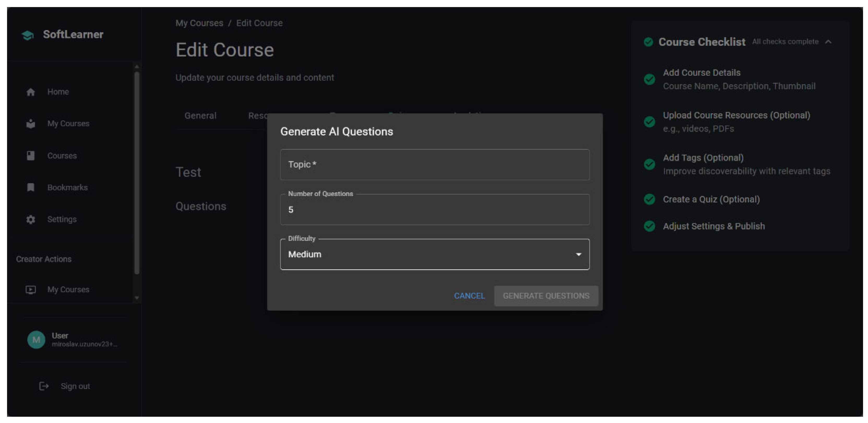Image resolution: width=868 pixels, height=423 pixels.
Task: Open My Courses breadcrumb link
Action: point(199,23)
